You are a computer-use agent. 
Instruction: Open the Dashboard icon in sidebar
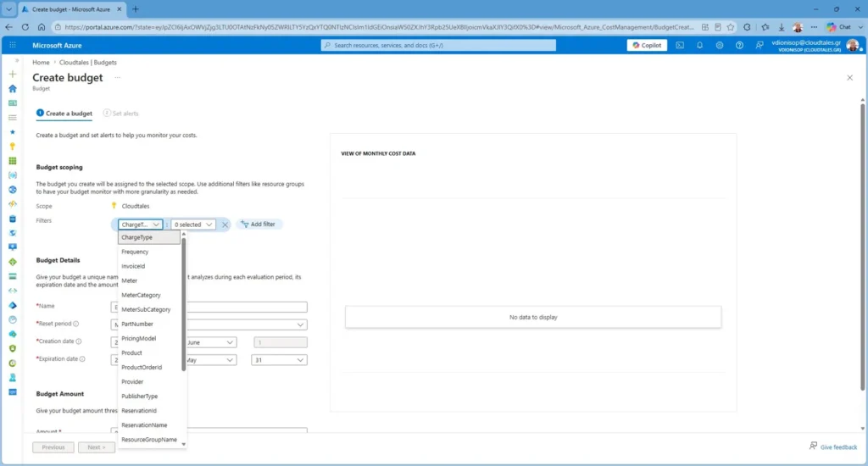point(12,103)
